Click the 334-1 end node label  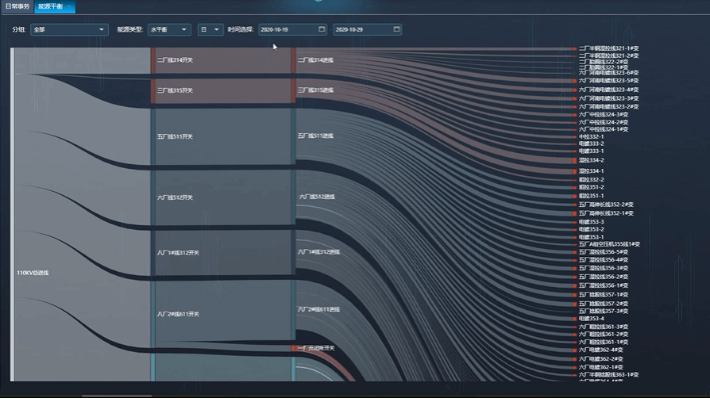[591, 171]
